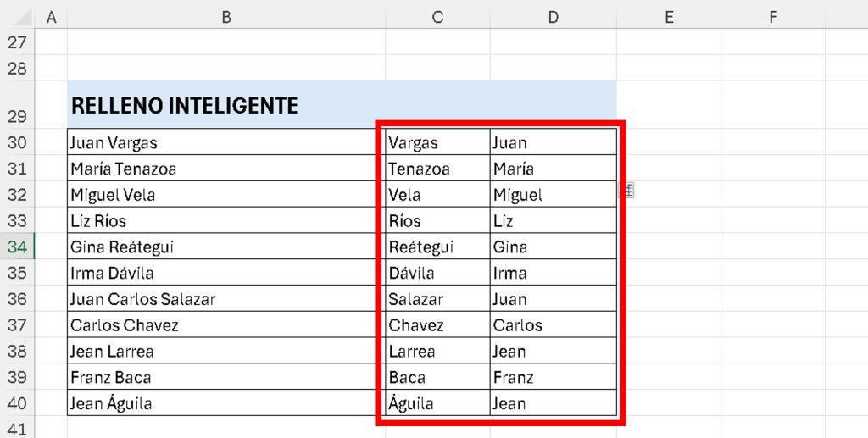Viewport: 868px width, 438px height.
Task: Click the select-all corner triangle
Action: [x=22, y=17]
